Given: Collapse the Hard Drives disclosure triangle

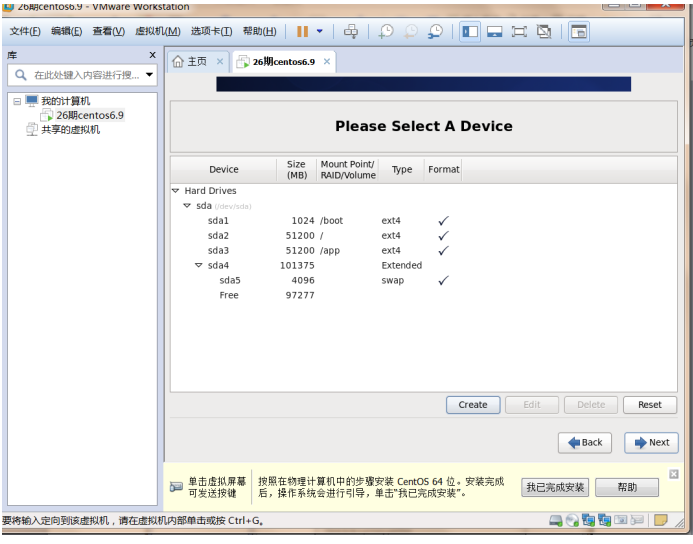Looking at the screenshot, I should point(175,190).
